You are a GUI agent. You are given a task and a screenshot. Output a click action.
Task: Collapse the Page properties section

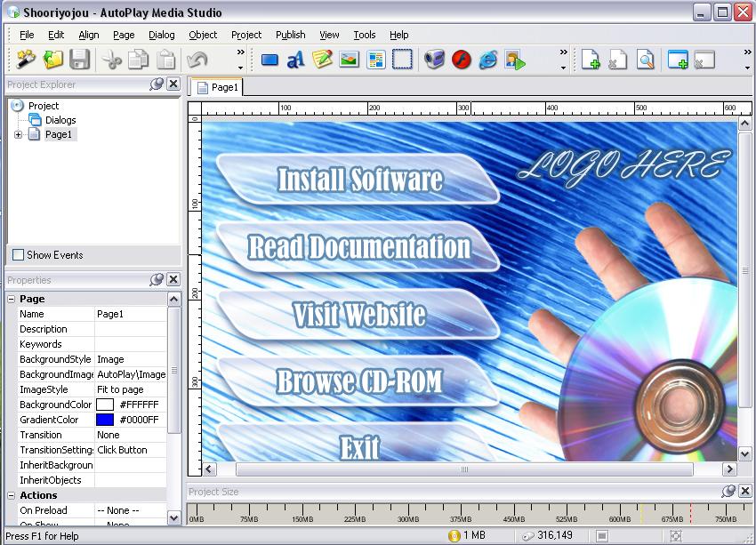tap(12, 299)
